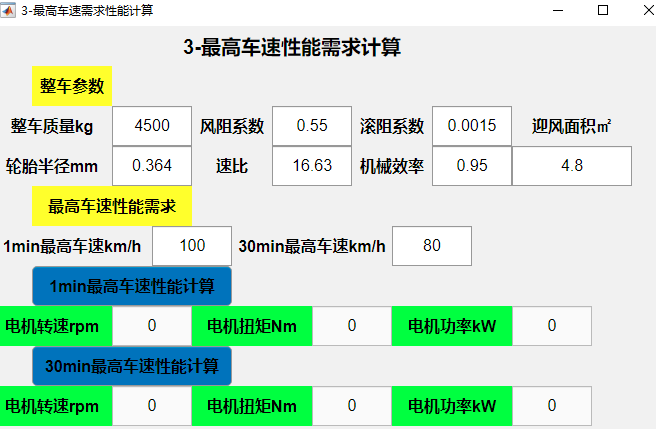Image resolution: width=656 pixels, height=429 pixels.
Task: Select the 轮胎半径mm input field
Action: pyautogui.click(x=152, y=166)
